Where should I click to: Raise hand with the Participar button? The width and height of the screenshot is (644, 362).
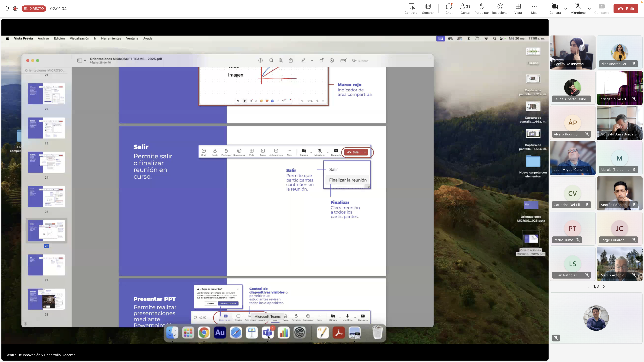[482, 8]
